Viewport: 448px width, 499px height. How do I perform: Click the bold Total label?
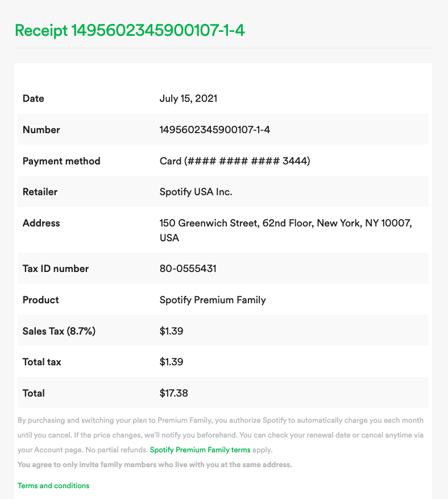(x=34, y=393)
